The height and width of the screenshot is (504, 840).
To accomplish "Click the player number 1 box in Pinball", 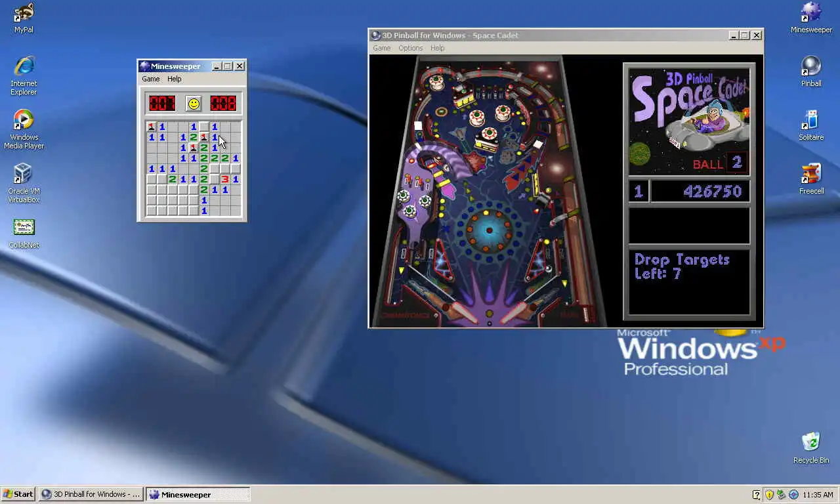I will point(639,192).
